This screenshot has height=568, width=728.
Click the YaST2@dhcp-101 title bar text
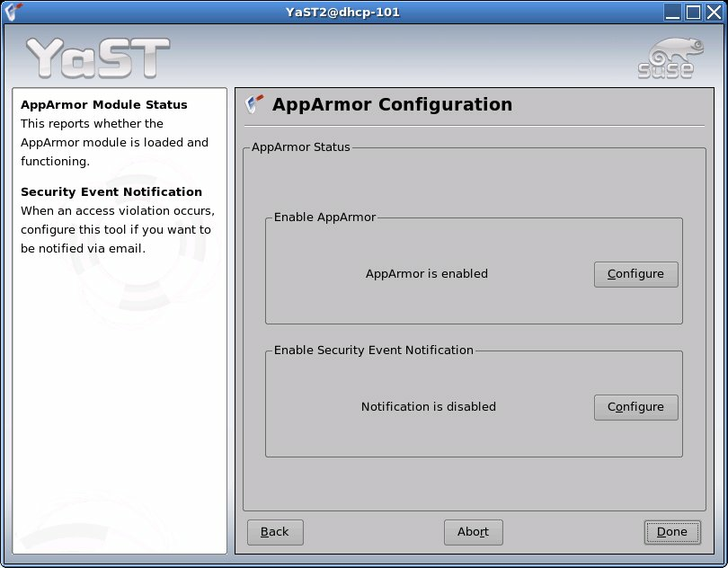tap(342, 12)
